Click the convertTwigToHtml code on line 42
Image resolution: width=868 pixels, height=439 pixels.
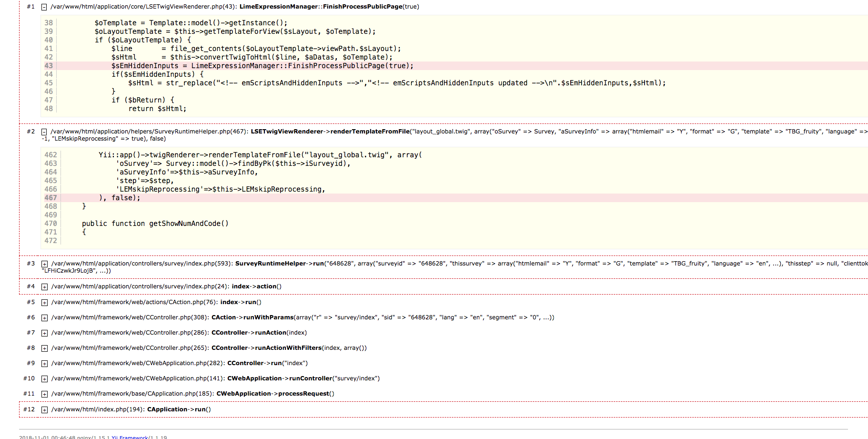[252, 57]
